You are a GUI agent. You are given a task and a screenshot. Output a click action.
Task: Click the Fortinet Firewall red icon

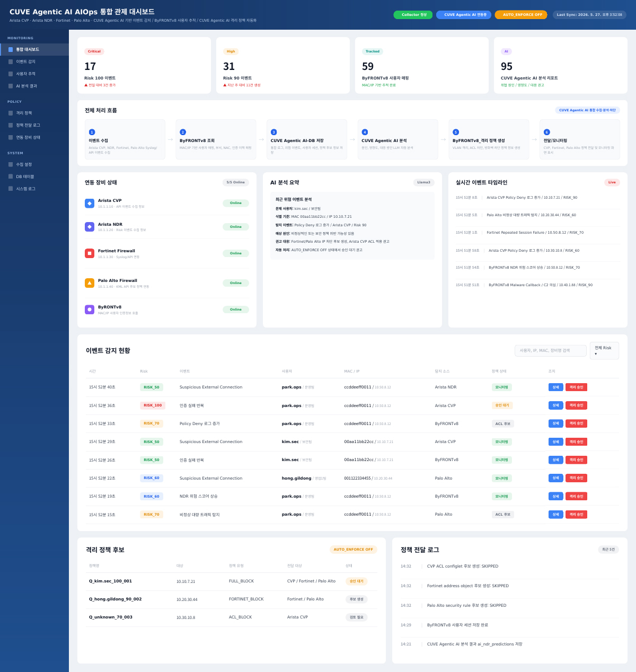90,253
